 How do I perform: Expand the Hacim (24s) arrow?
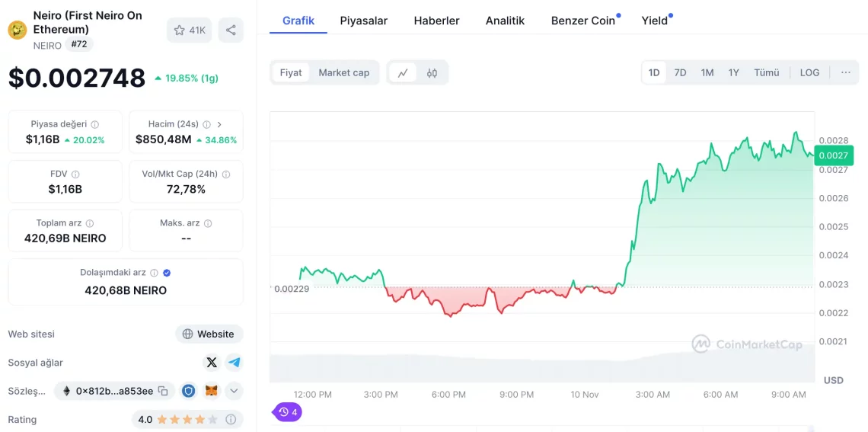tap(219, 124)
